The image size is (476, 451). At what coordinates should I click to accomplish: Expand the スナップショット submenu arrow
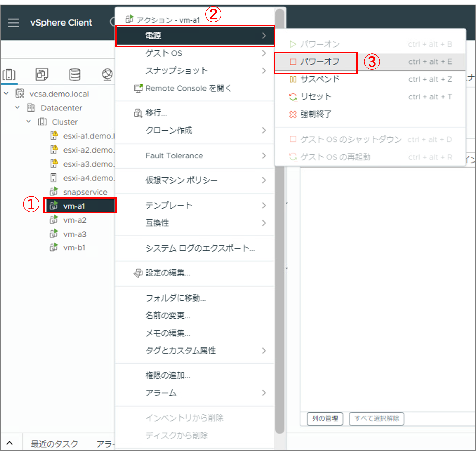click(264, 71)
